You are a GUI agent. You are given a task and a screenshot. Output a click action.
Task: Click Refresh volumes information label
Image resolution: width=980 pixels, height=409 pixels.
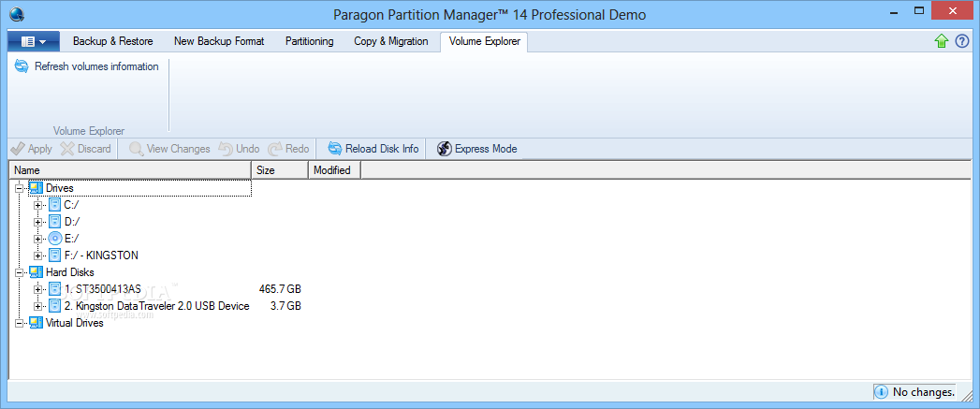click(x=96, y=66)
